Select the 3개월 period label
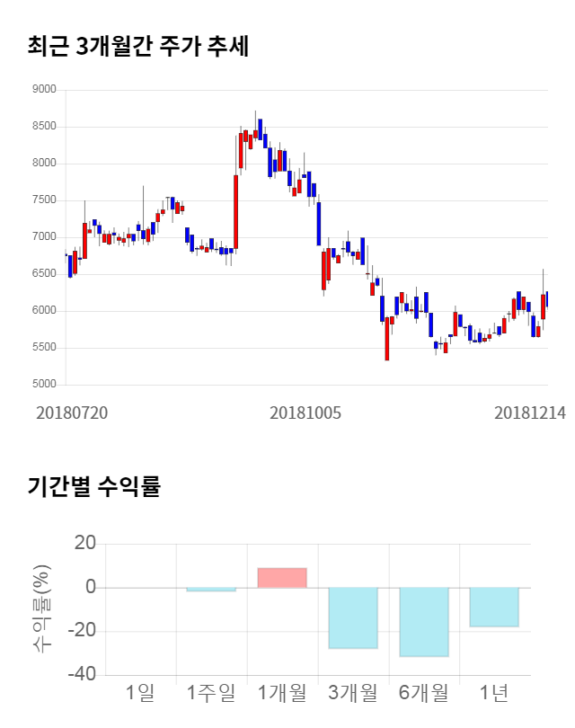The width and height of the screenshot is (575, 728). point(353,693)
